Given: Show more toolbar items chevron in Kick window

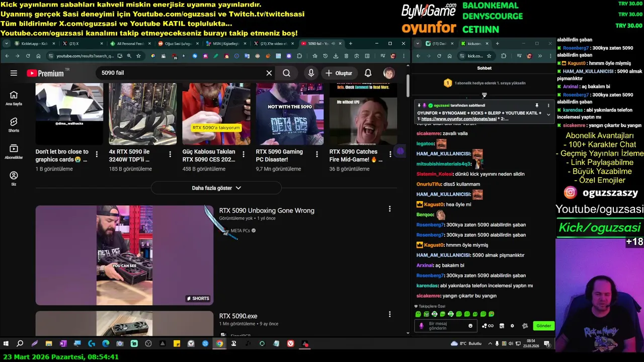Looking at the screenshot, I should [x=540, y=56].
